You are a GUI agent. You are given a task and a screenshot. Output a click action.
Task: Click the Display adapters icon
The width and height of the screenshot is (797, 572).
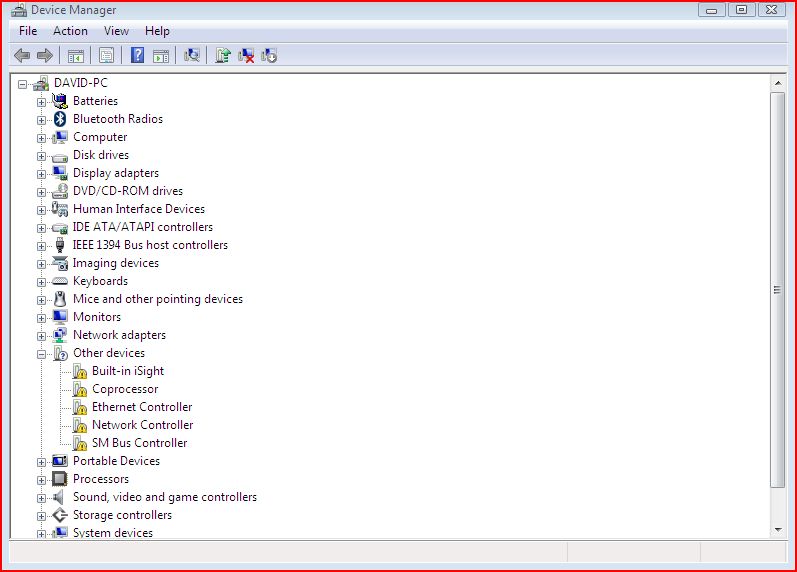tap(60, 173)
